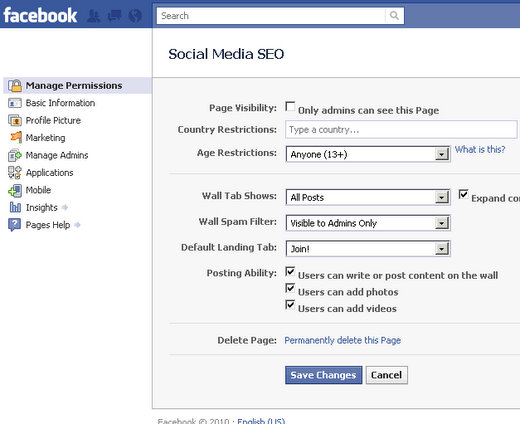The height and width of the screenshot is (424, 520).
Task: Select Manage Permissions in sidebar
Action: coord(77,86)
